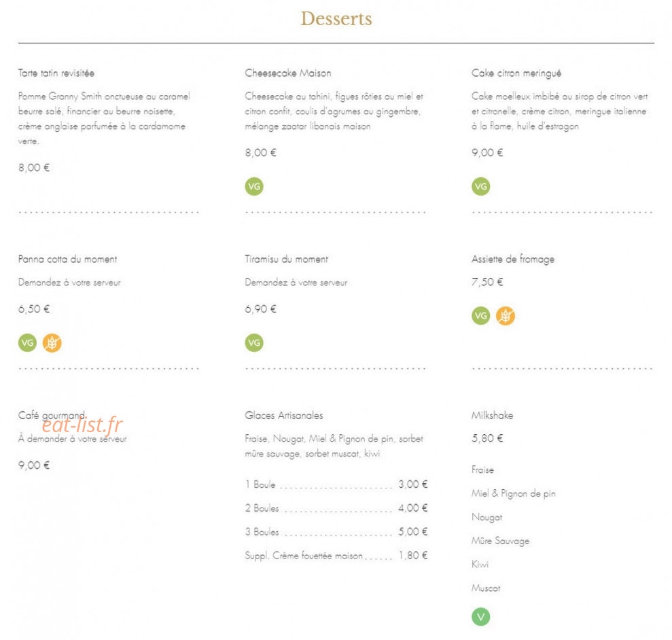Screen dimensions: 672x640
Task: Click the 2 Boules row label
Action: point(262,508)
